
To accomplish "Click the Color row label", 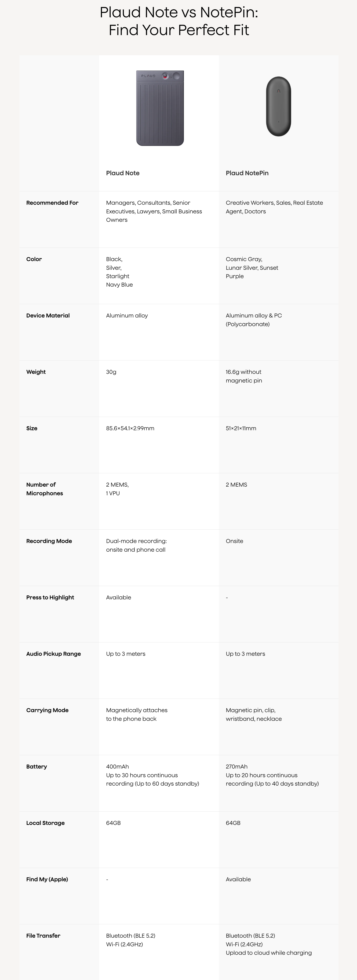I will (34, 259).
